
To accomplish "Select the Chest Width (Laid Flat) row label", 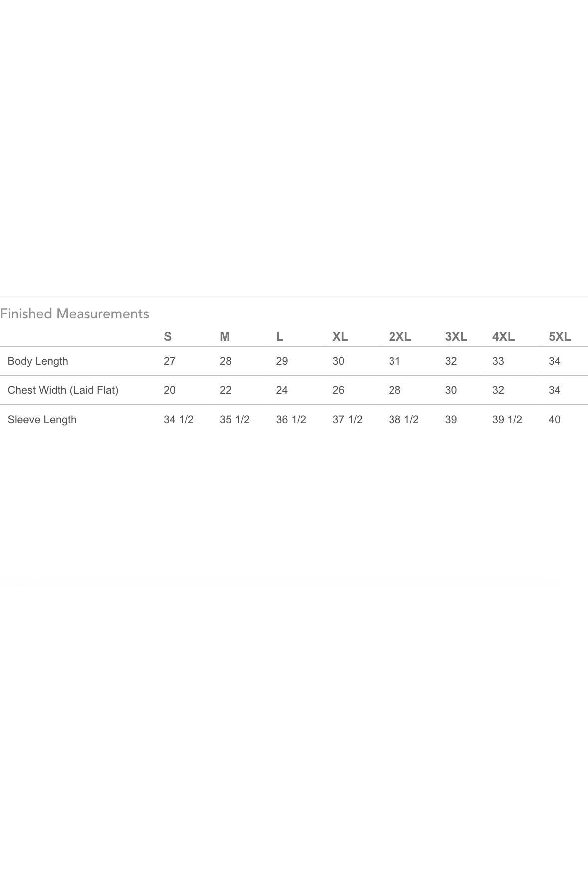I will [x=63, y=390].
